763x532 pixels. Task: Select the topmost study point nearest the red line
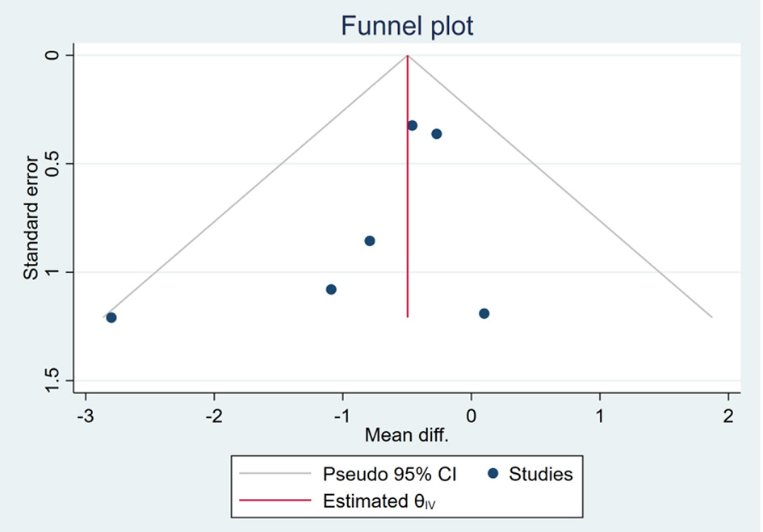(x=412, y=125)
